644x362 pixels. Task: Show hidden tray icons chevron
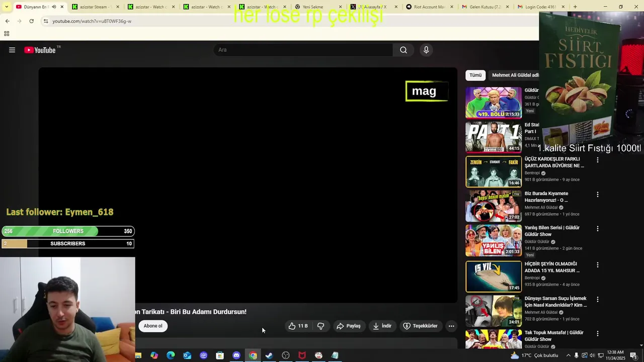[569, 355]
